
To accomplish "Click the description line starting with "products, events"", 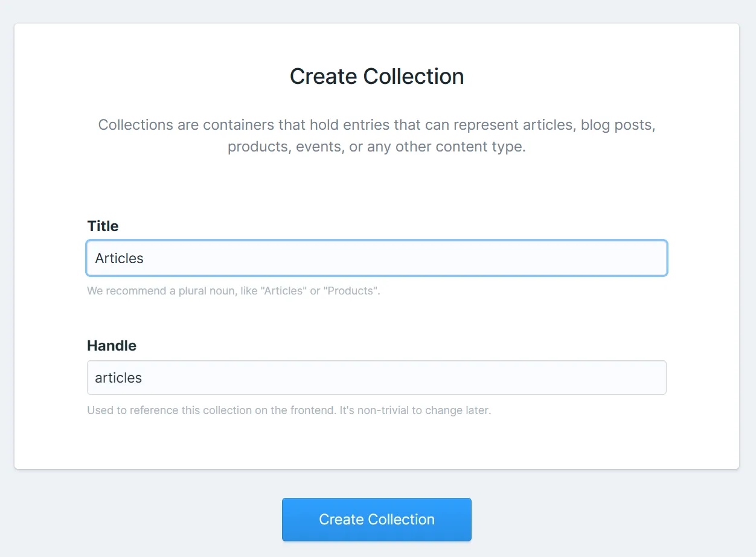I will (x=377, y=147).
